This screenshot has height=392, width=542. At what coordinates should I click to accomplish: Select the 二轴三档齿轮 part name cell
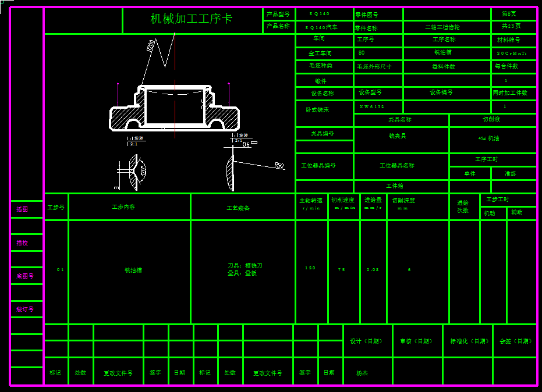tap(442, 27)
